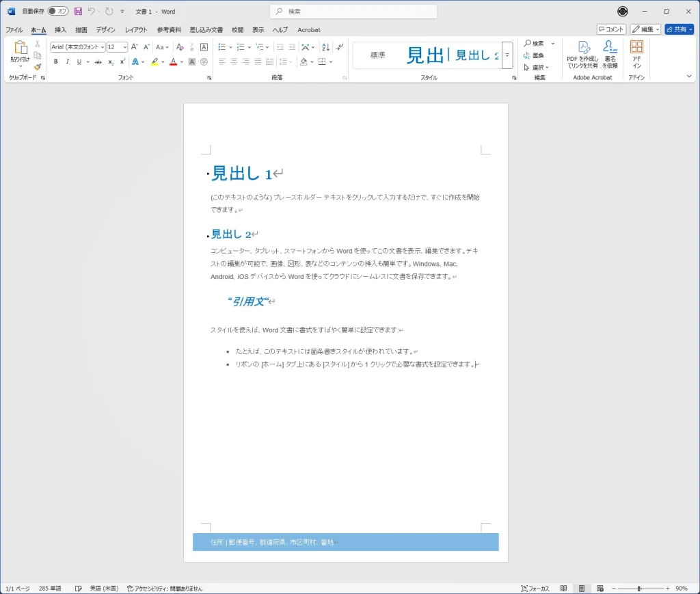The image size is (700, 594).
Task: Save the document with the floppy icon
Action: (x=78, y=12)
